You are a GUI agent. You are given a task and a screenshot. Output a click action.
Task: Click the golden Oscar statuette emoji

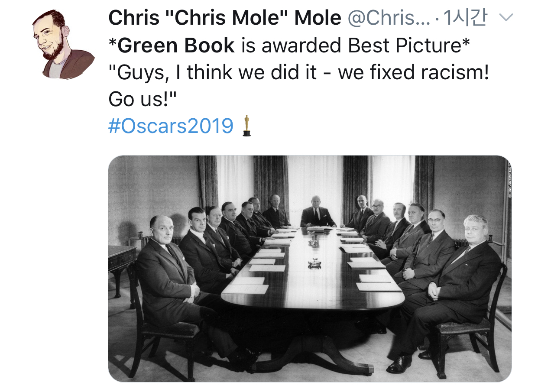pyautogui.click(x=246, y=126)
